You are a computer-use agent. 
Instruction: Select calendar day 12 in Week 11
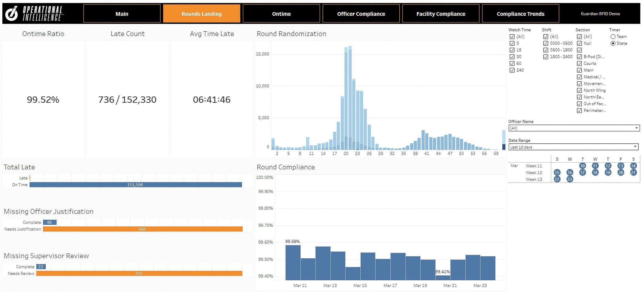(x=608, y=166)
